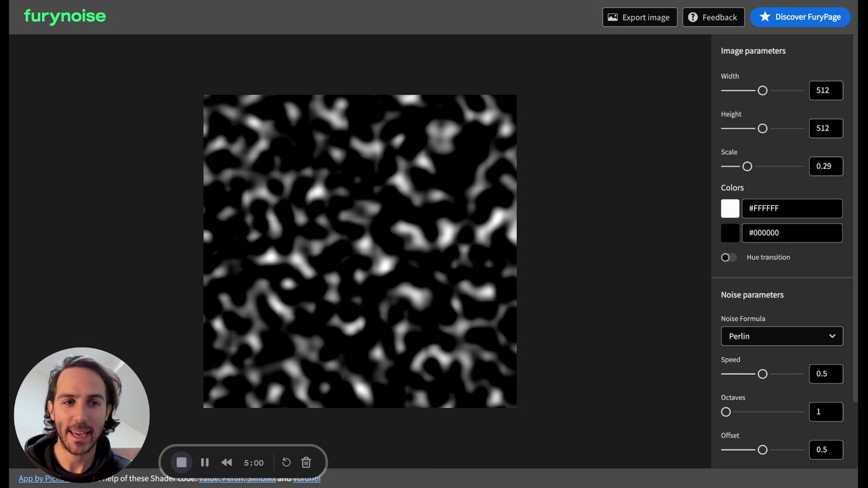This screenshot has width=868, height=488.
Task: Delete the recording with the trash icon
Action: 306,462
